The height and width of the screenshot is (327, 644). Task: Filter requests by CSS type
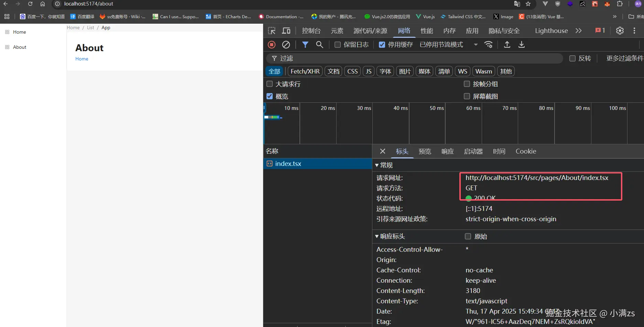click(352, 71)
